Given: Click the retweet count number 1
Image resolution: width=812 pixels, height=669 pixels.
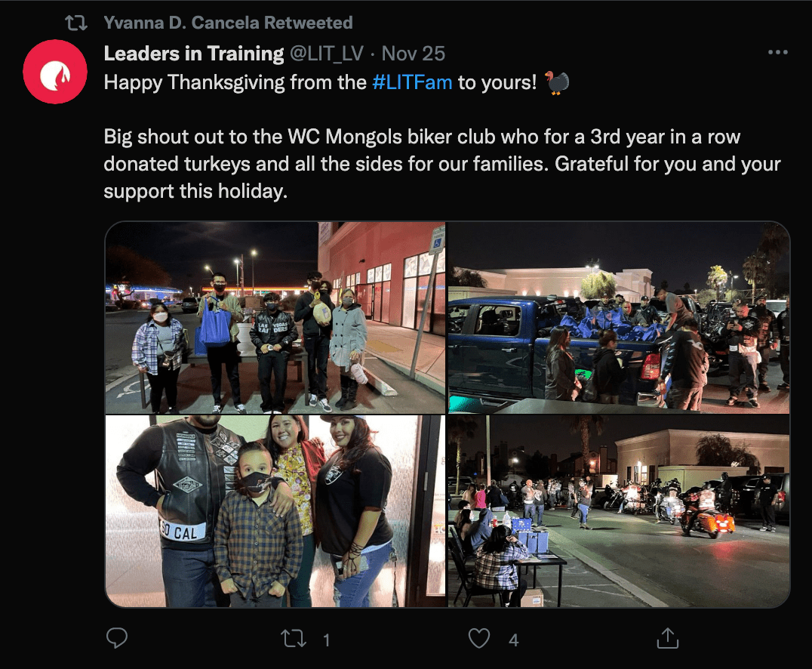Looking at the screenshot, I should click(326, 640).
